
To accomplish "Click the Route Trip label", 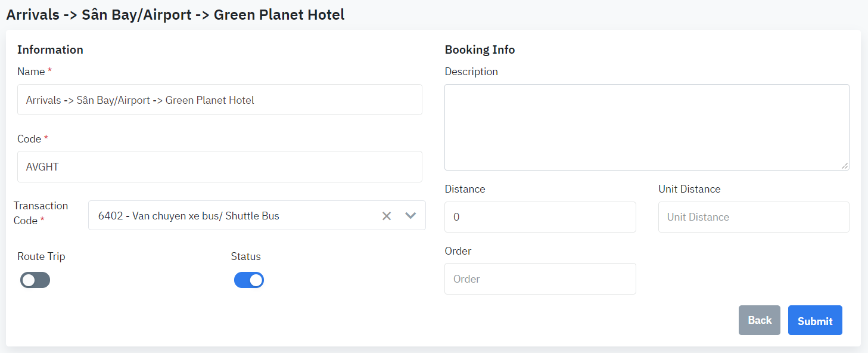I will pos(41,256).
